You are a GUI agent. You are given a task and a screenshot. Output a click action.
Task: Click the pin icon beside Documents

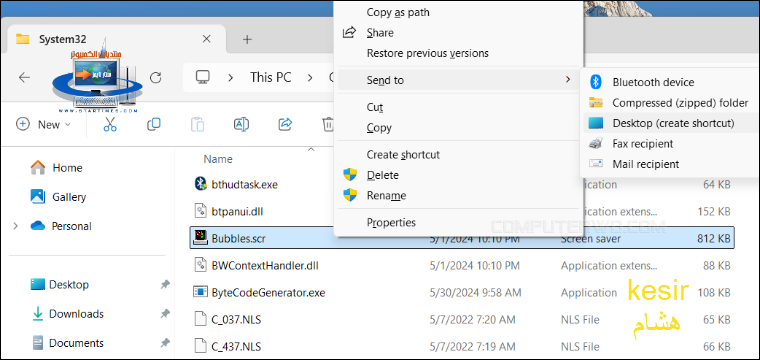click(x=165, y=343)
